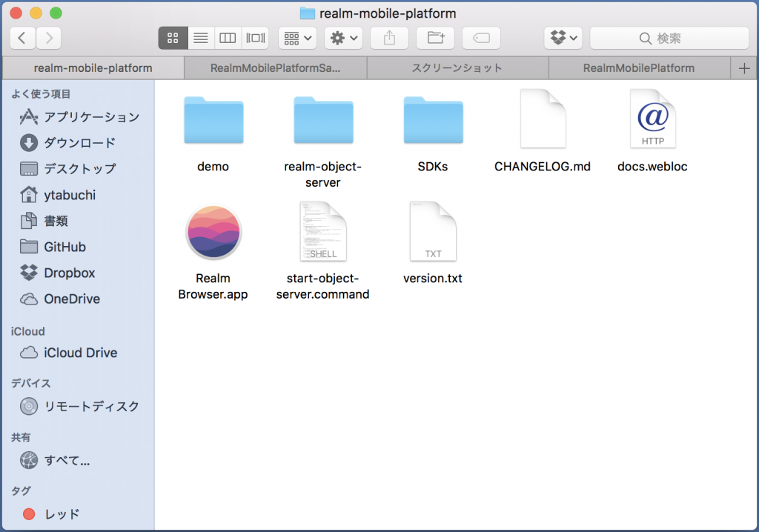Click the title bar folder proxy icon
This screenshot has height=532, width=759.
pyautogui.click(x=308, y=13)
